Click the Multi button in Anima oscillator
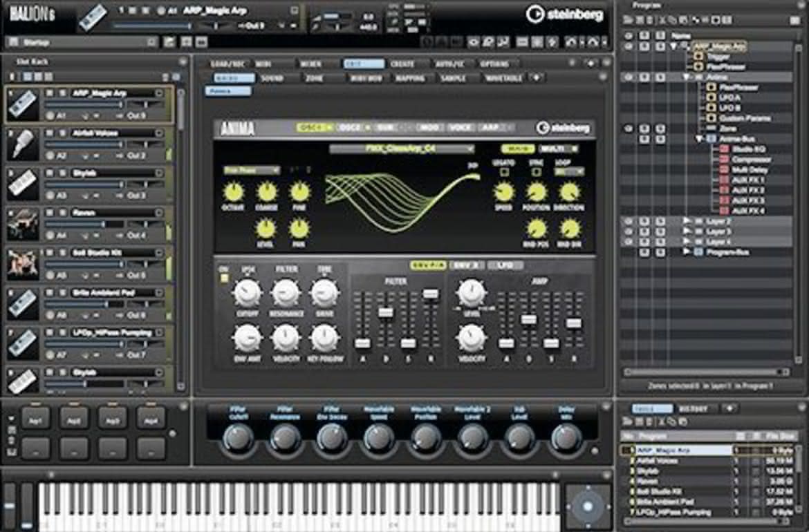The height and width of the screenshot is (532, 809). pyautogui.click(x=558, y=149)
